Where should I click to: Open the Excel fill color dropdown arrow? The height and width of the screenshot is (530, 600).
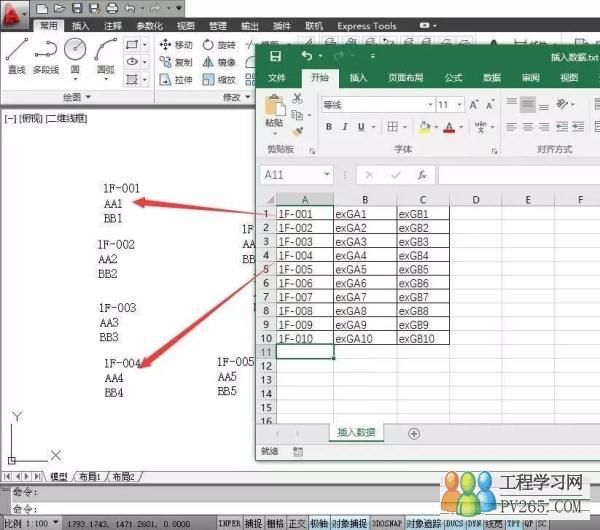(436, 127)
